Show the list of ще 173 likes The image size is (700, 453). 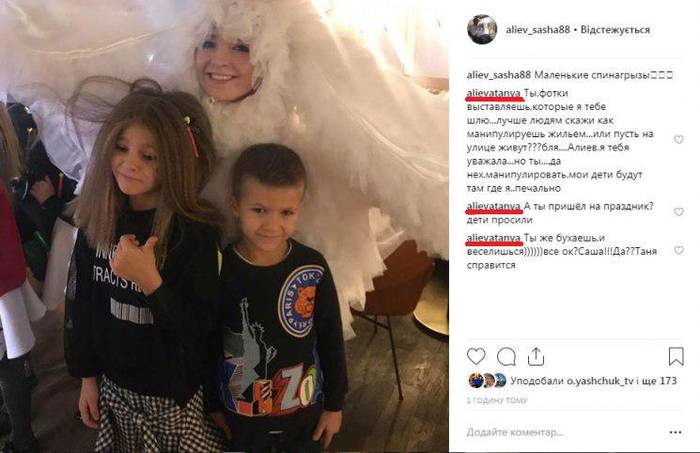662,381
